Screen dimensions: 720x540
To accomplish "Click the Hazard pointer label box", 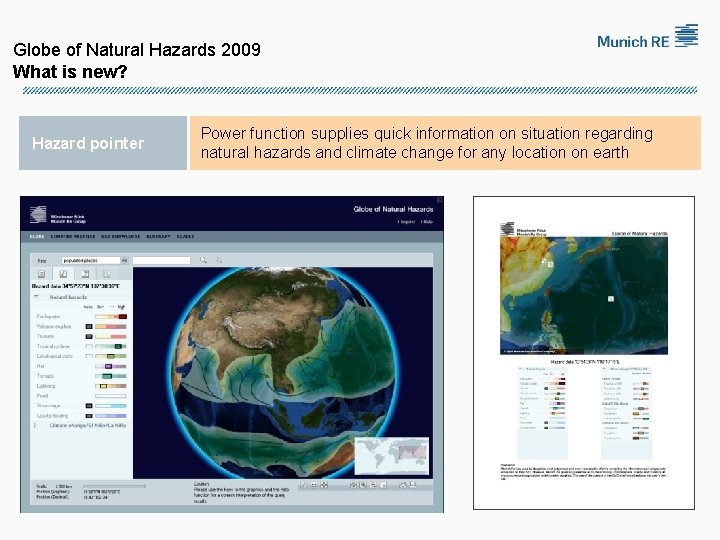I will click(103, 143).
